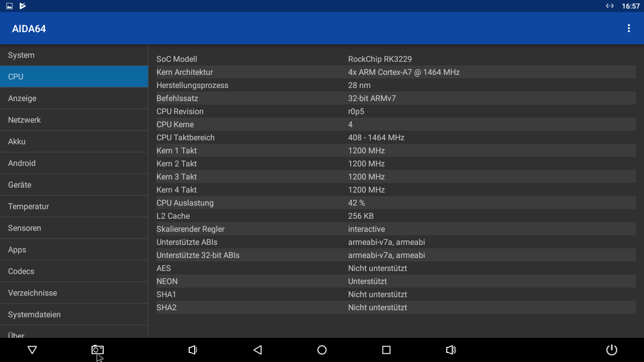The image size is (644, 362).
Task: Open the Sensoren section
Action: coord(74,228)
